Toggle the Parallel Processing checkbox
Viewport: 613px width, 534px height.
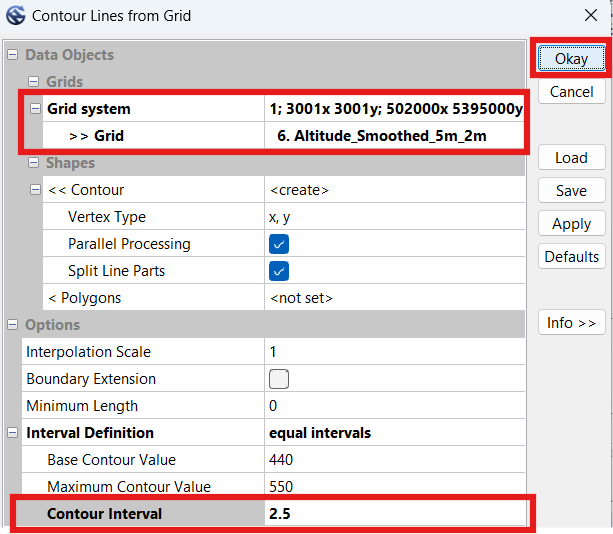(x=279, y=244)
